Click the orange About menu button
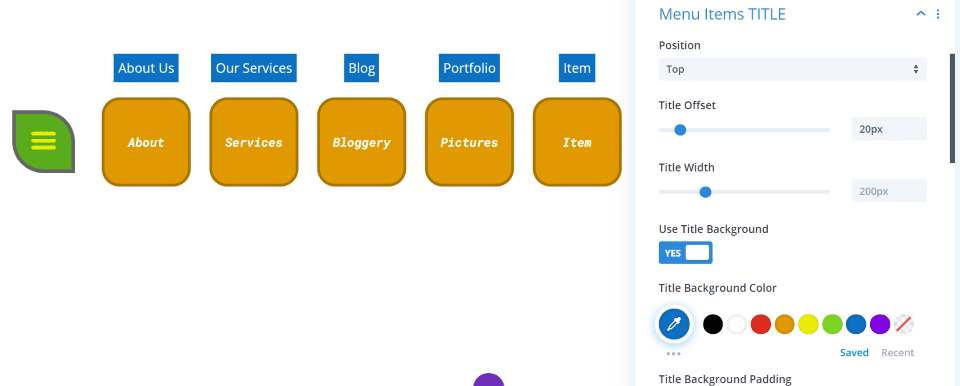The height and width of the screenshot is (386, 960). coord(146,142)
